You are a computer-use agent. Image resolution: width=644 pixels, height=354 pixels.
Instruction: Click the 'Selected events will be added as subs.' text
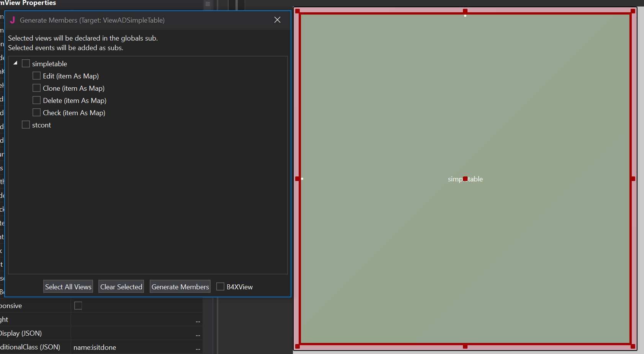click(x=65, y=48)
